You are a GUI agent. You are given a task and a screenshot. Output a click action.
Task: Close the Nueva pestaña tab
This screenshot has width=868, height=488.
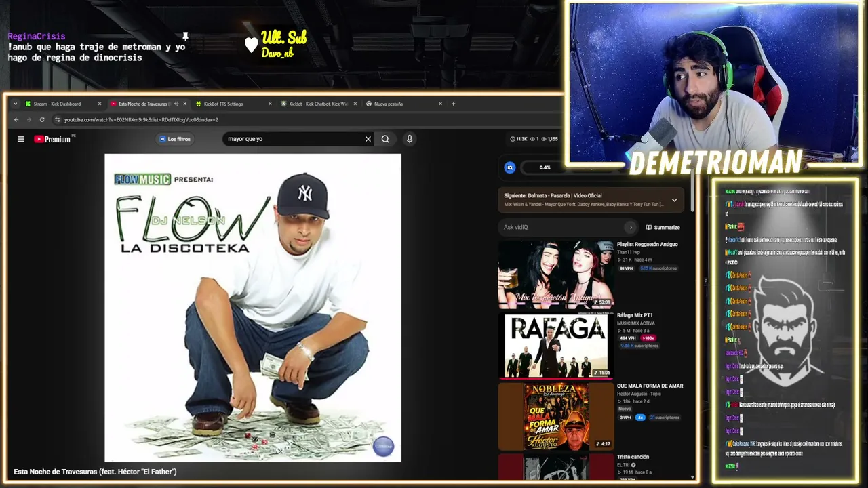tap(440, 104)
